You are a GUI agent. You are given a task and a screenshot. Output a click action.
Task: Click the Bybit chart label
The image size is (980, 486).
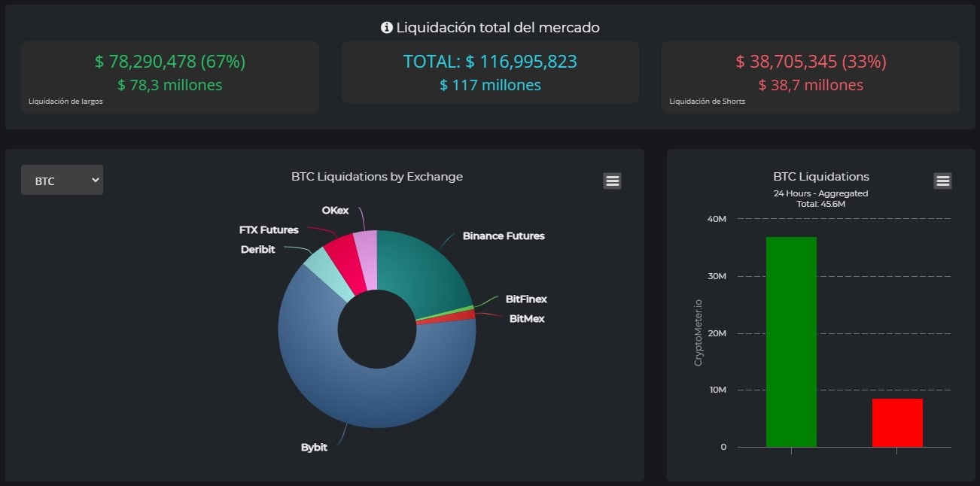[314, 448]
